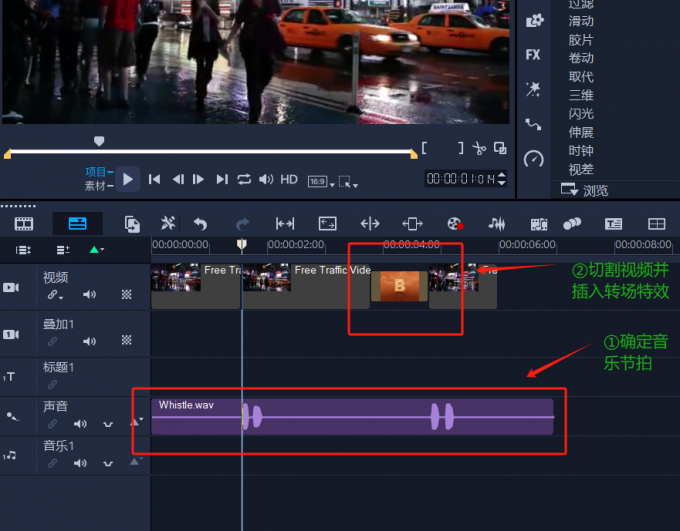Select the Whistle.wav audio clip
The image size is (680, 531).
[x=352, y=417]
